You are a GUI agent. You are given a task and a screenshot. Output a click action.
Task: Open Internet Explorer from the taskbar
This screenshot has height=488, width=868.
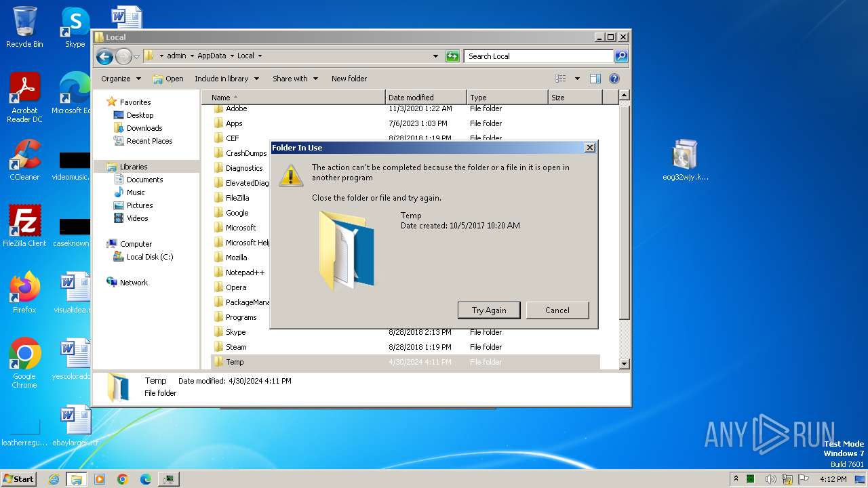click(x=54, y=479)
